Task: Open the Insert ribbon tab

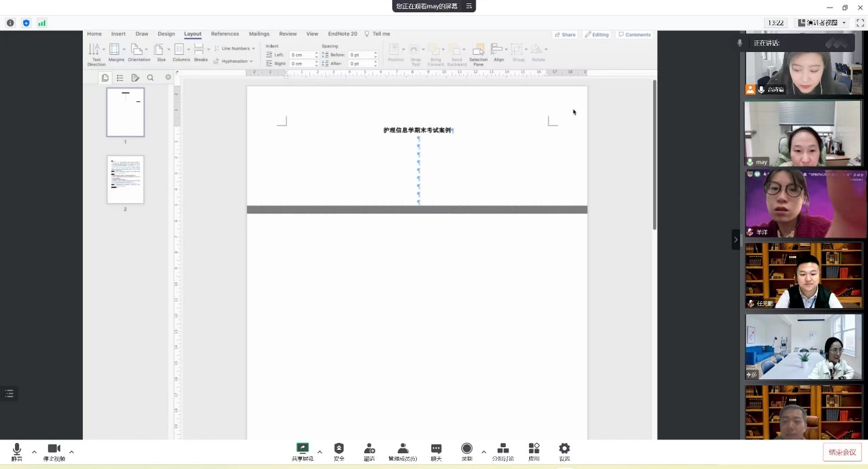Action: point(118,34)
